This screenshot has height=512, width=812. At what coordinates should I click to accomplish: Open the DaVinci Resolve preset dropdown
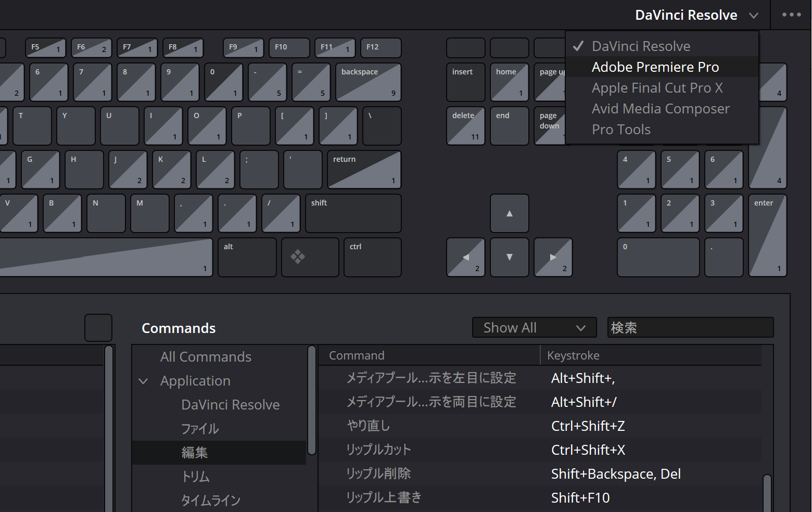point(696,15)
